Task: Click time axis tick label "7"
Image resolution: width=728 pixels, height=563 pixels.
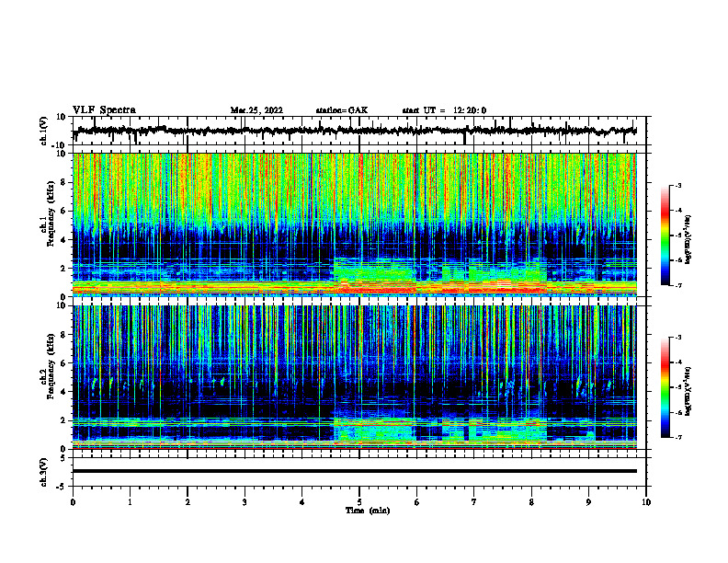Action: [474, 502]
